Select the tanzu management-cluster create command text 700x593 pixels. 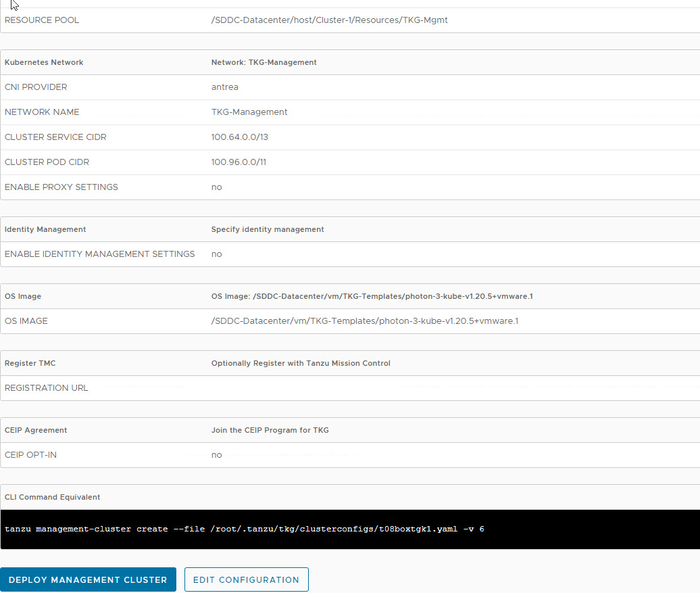pyautogui.click(x=244, y=529)
